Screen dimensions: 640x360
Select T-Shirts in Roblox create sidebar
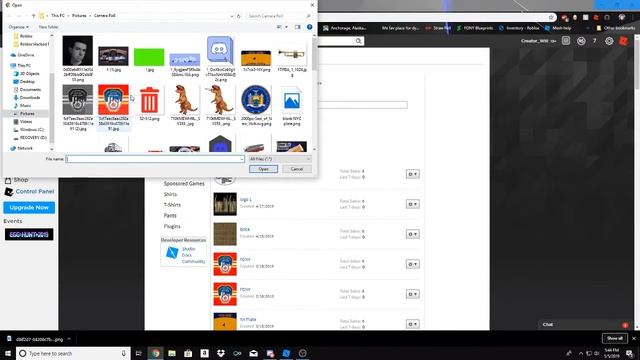pyautogui.click(x=172, y=205)
